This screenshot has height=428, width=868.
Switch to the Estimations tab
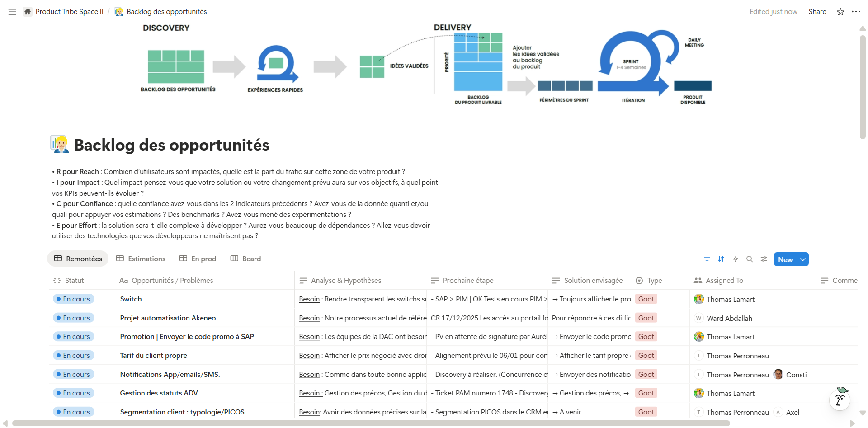click(x=141, y=259)
